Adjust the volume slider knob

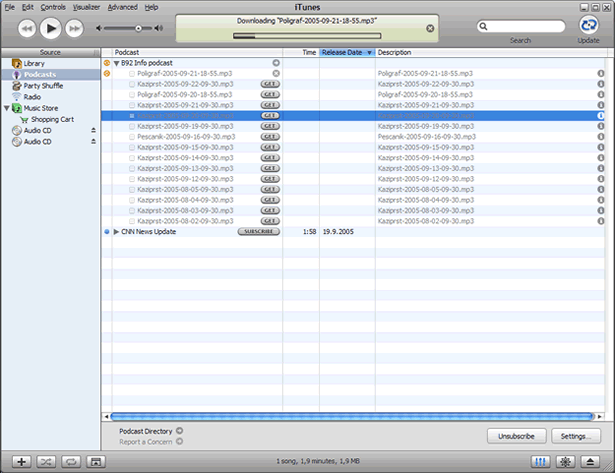[x=138, y=28]
